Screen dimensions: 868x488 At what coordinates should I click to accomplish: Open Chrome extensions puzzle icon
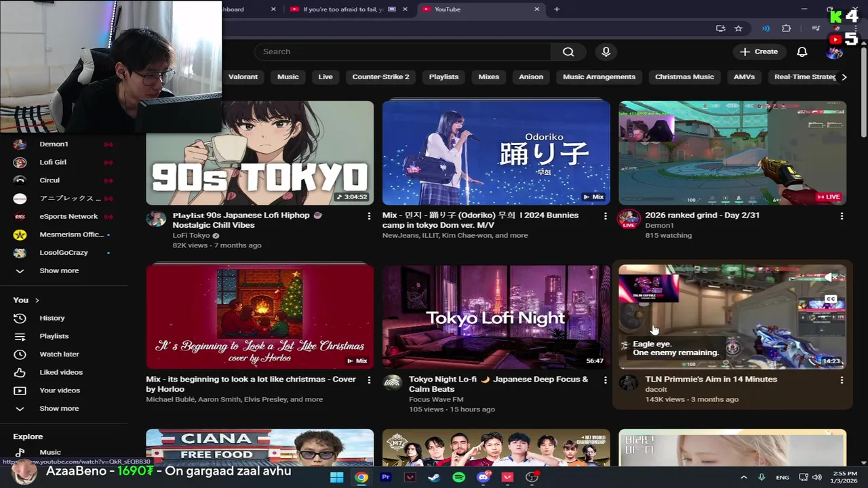(x=787, y=28)
